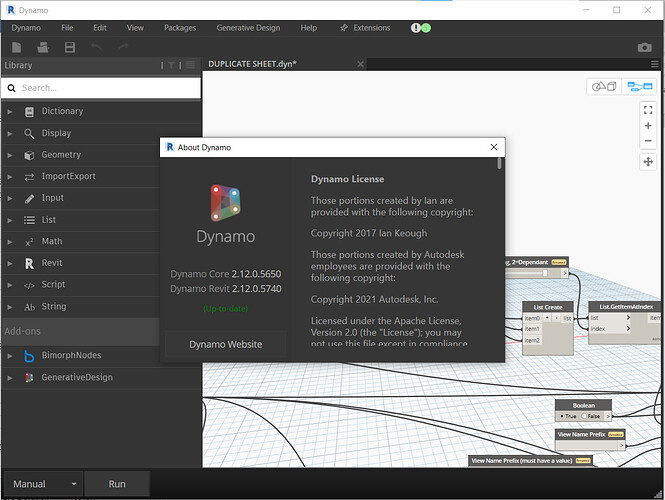This screenshot has width=665, height=500.
Task: Click the Open file icon in toolbar
Action: pyautogui.click(x=43, y=47)
